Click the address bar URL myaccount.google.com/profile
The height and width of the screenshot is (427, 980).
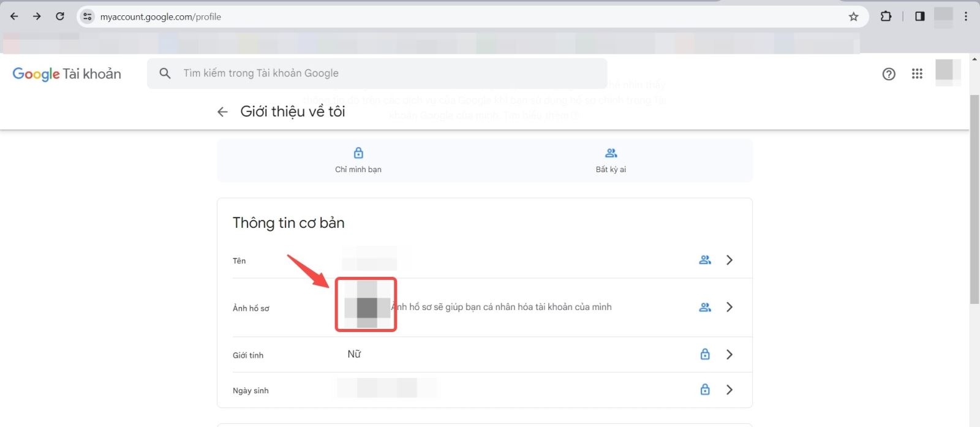tap(160, 17)
